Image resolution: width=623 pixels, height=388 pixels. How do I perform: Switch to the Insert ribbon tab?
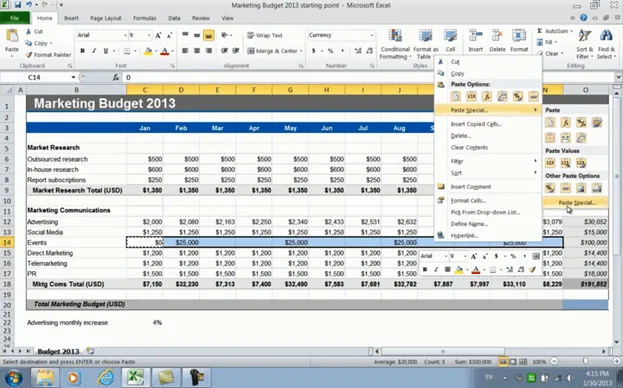point(71,18)
